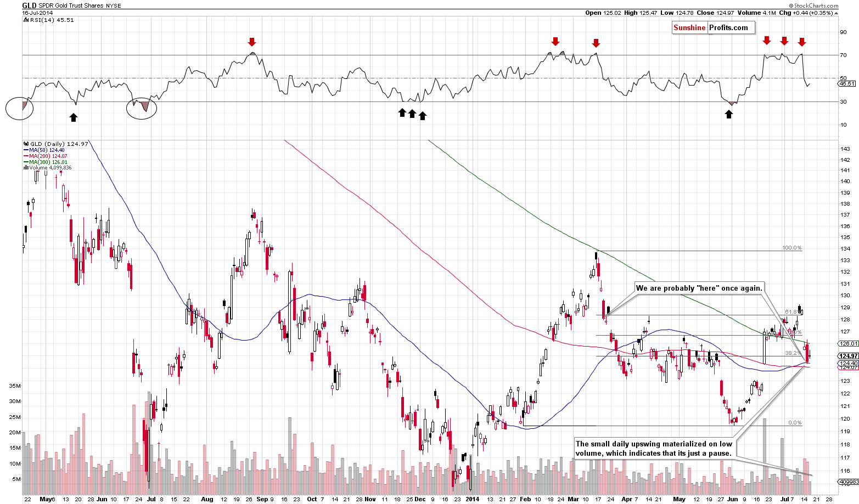Click the 'Oct' date axis label
This screenshot has height=504, width=859.
coord(312,500)
